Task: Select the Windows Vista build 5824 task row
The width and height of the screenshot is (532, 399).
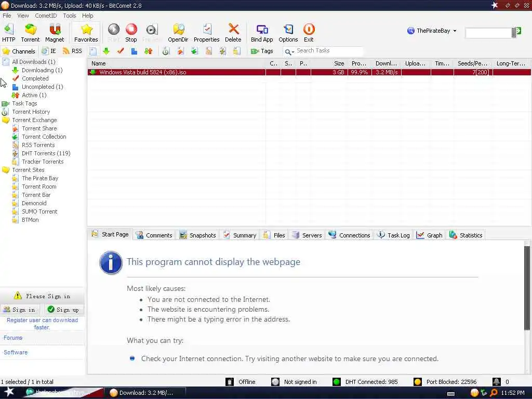Action: click(x=309, y=72)
